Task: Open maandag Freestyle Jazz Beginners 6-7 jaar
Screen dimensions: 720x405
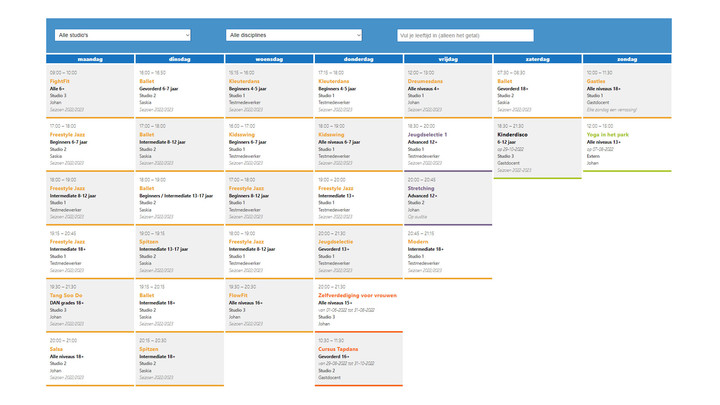Action: [90, 145]
